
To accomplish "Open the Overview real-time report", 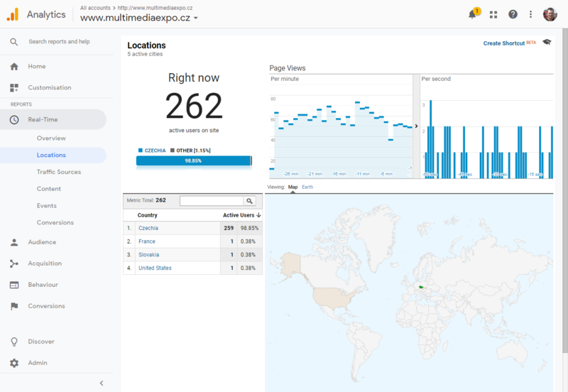I will 51,138.
